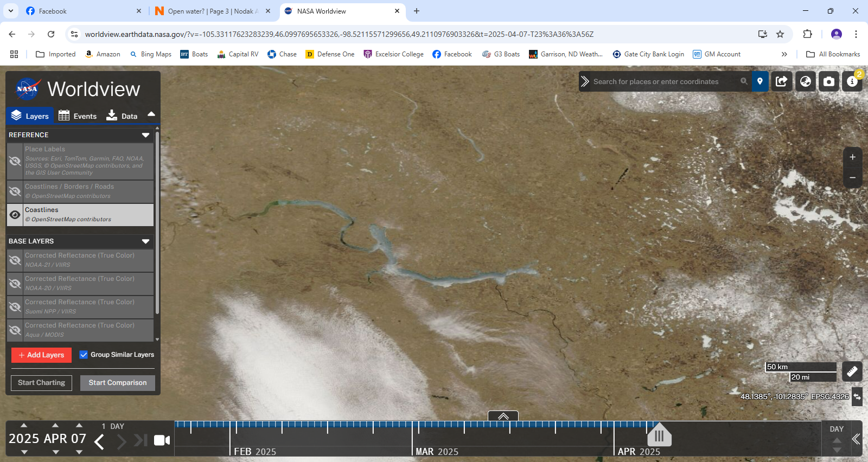The height and width of the screenshot is (462, 868).
Task: Open the projection globe icon
Action: click(806, 81)
